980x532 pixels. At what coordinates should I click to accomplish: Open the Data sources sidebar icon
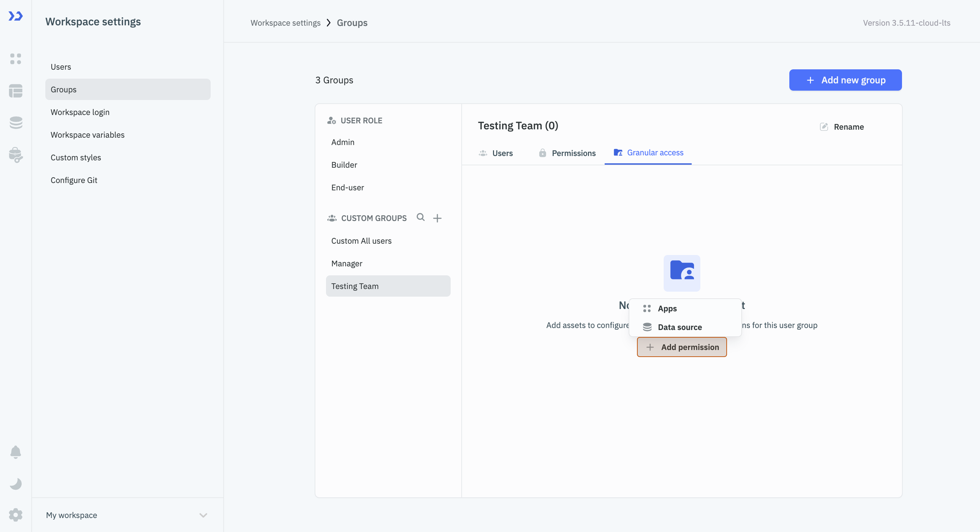(x=16, y=123)
